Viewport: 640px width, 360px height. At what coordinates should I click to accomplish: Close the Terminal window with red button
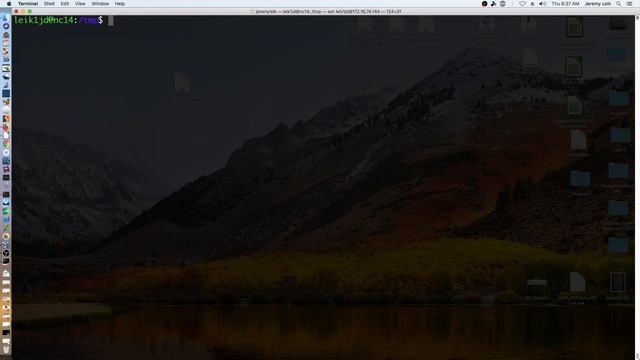point(16,11)
